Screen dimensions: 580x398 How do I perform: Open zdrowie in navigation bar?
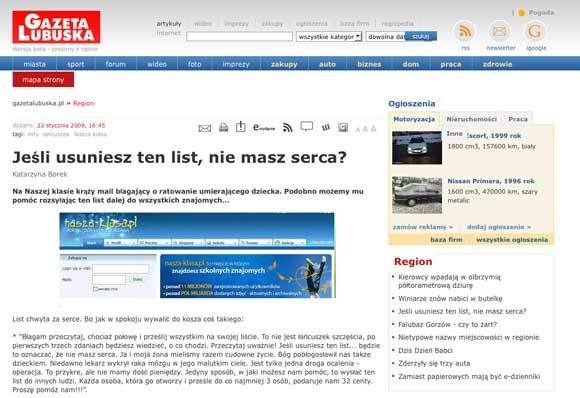coord(497,64)
